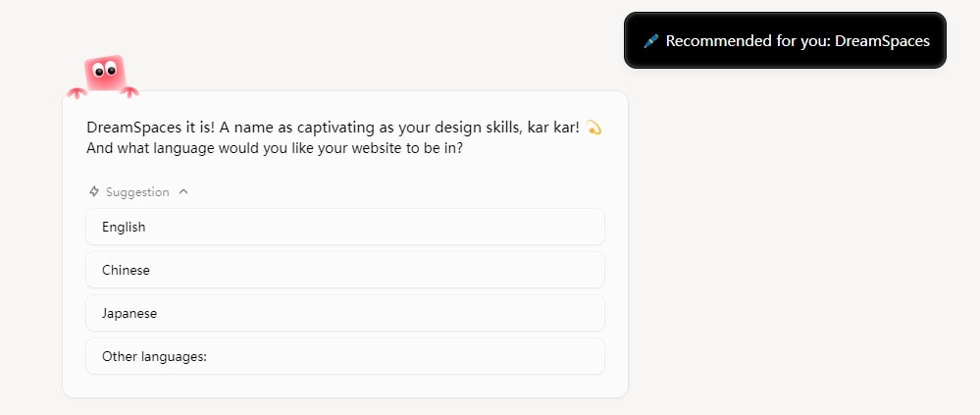The height and width of the screenshot is (415, 980).
Task: Choose the Chinese language suggestion
Action: (344, 270)
